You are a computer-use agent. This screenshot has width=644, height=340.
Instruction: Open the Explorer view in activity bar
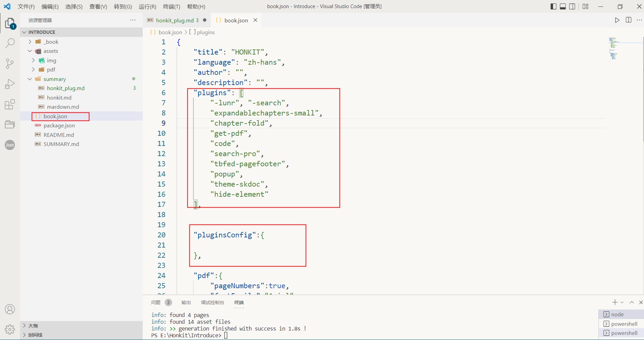click(10, 23)
